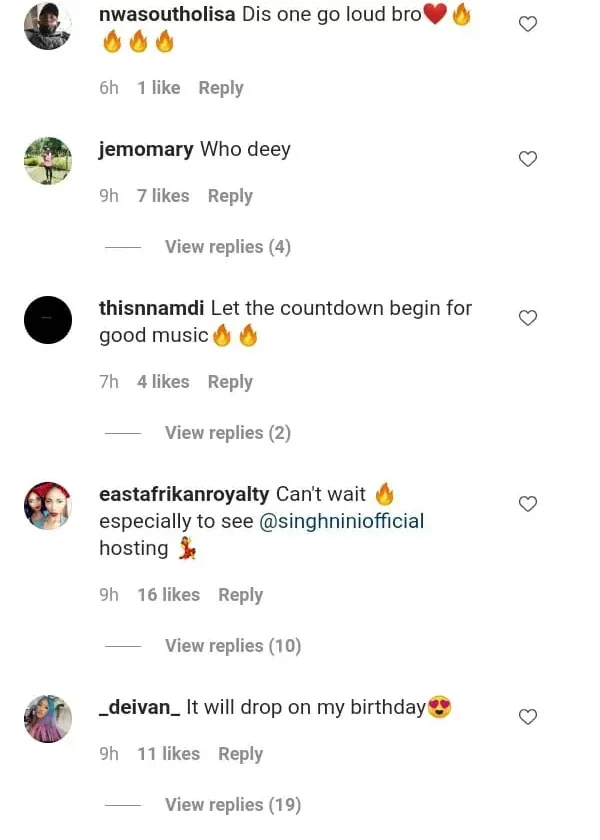600x840 pixels.
Task: Expand View replies (4) under jemomary
Action: tap(227, 247)
